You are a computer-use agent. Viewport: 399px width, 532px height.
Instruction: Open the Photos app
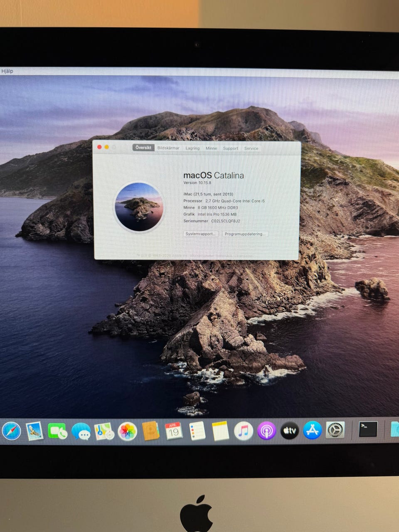click(128, 431)
